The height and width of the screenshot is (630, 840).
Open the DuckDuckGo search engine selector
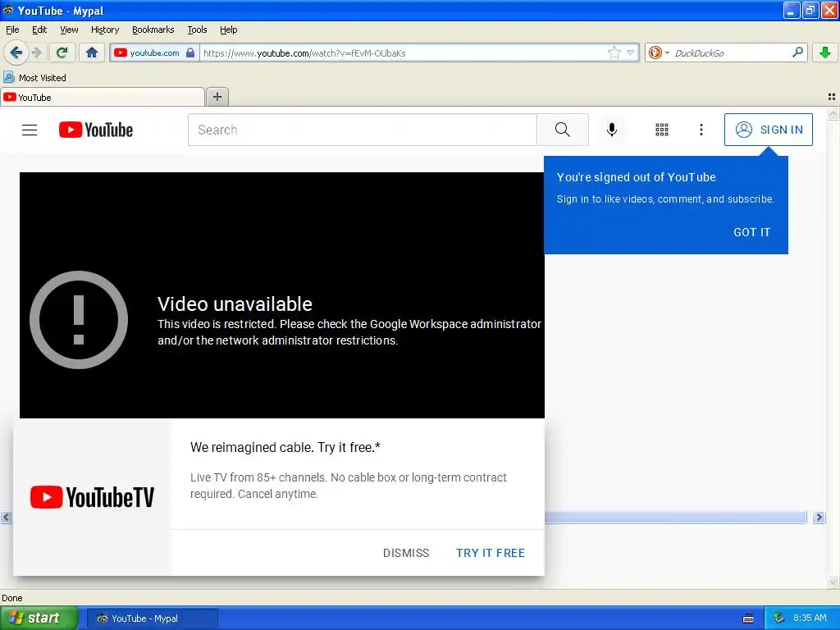(x=659, y=52)
